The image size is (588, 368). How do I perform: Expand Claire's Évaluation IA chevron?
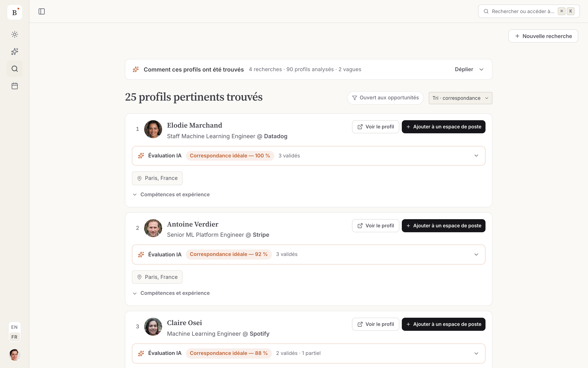476,353
